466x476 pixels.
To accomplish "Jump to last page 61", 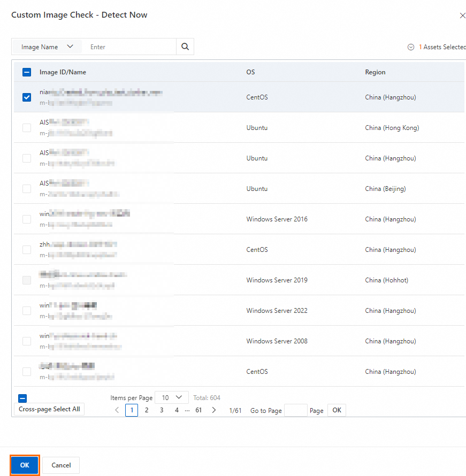I will pyautogui.click(x=198, y=410).
